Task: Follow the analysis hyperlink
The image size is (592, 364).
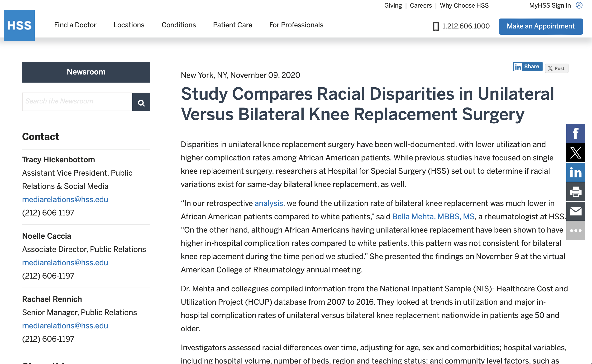Action: pyautogui.click(x=269, y=203)
